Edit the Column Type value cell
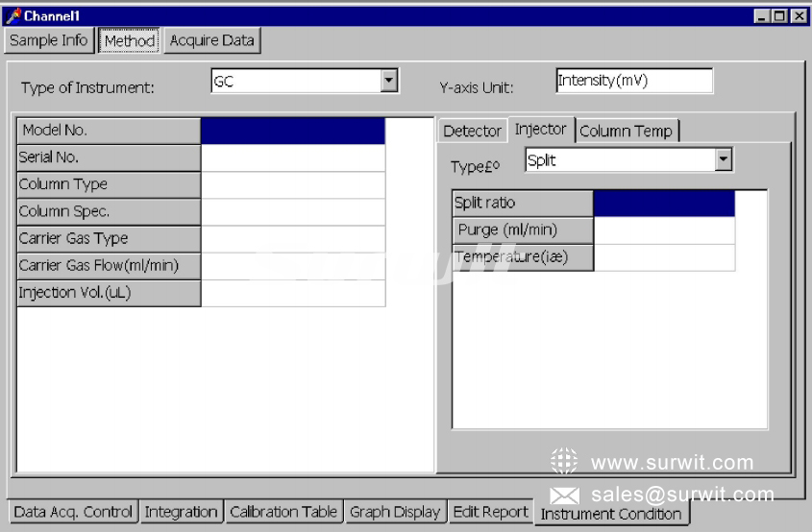812x532 pixels. [x=293, y=184]
